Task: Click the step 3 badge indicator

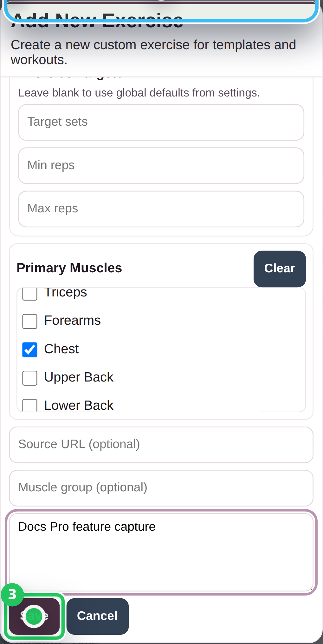Action: pyautogui.click(x=13, y=595)
